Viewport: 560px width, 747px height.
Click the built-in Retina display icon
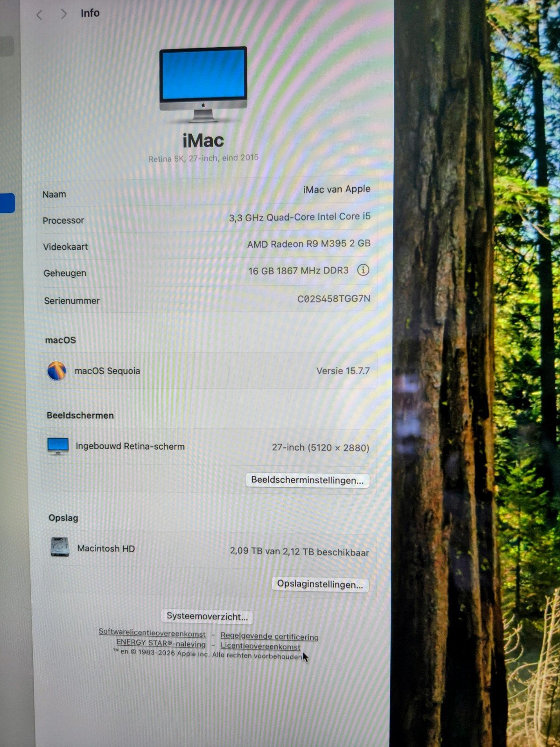[58, 446]
